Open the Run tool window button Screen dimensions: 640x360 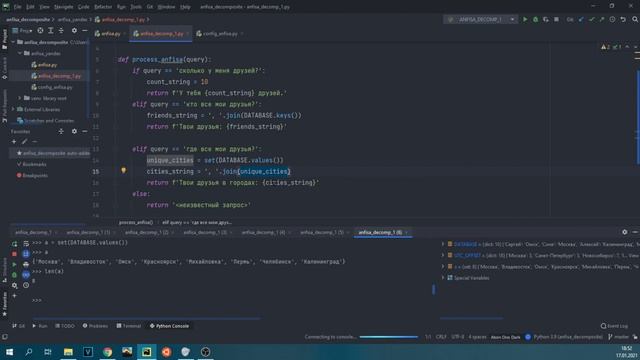pos(40,326)
